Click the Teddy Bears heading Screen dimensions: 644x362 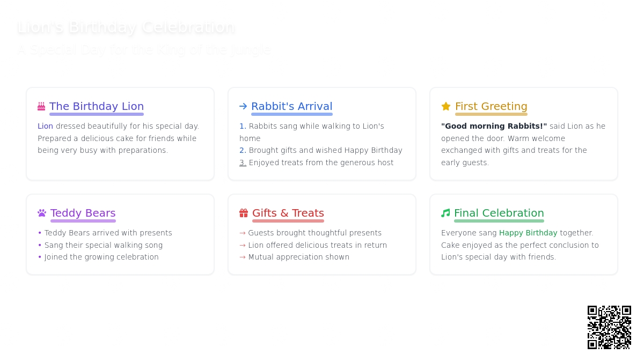(83, 213)
